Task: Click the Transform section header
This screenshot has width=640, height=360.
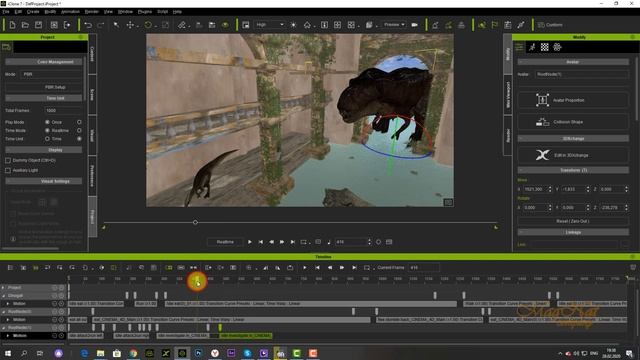Action: click(573, 170)
